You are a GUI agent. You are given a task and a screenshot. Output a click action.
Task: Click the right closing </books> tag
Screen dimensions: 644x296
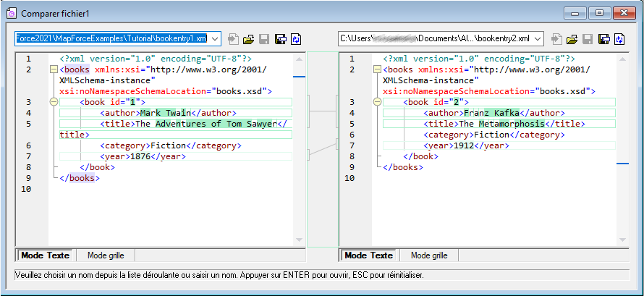pos(403,167)
